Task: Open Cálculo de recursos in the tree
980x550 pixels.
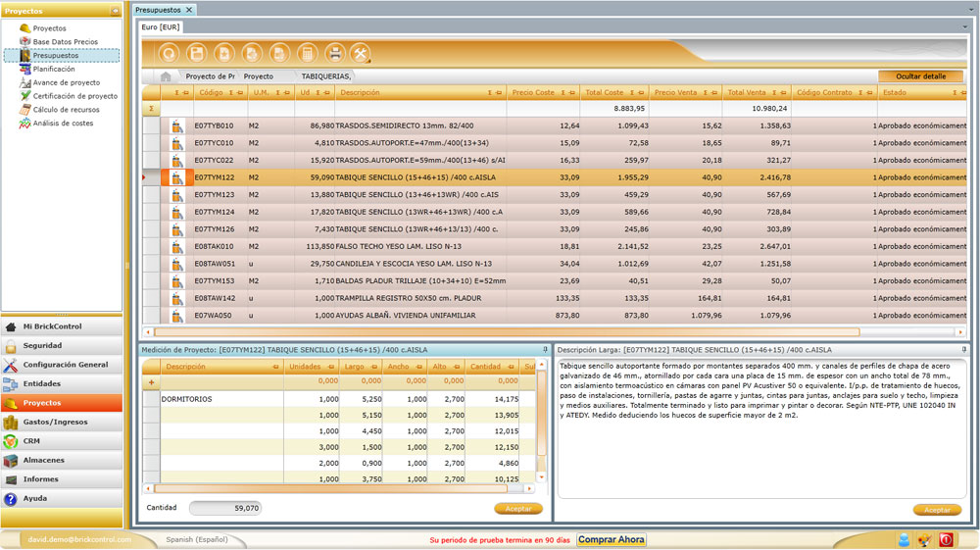Action: point(66,110)
